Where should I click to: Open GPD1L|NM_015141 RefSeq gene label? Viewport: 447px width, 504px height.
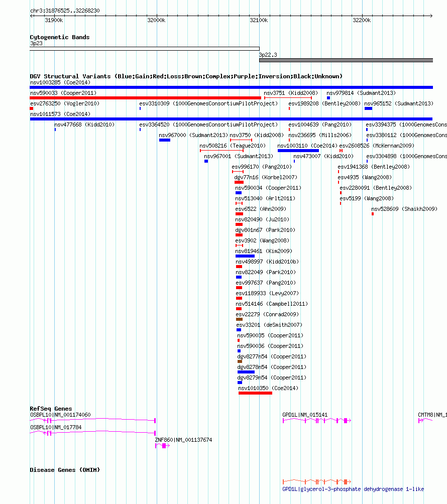[305, 415]
